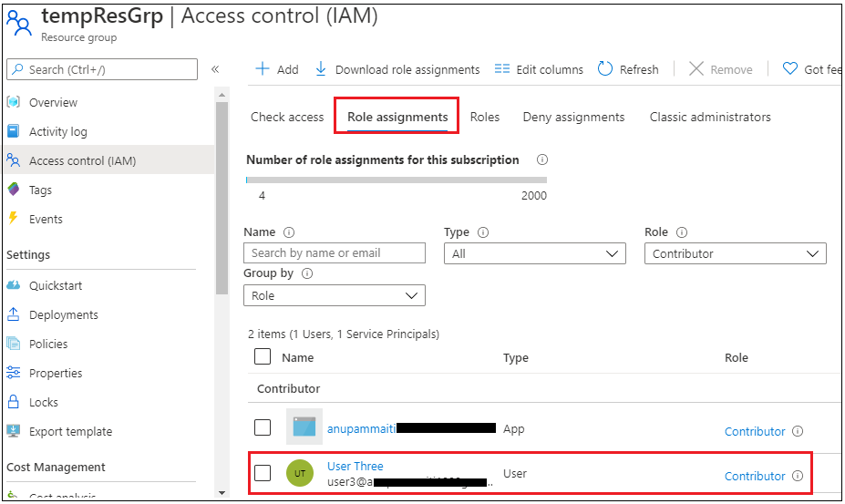Click the Edit columns button label
The width and height of the screenshot is (845, 504).
click(550, 69)
